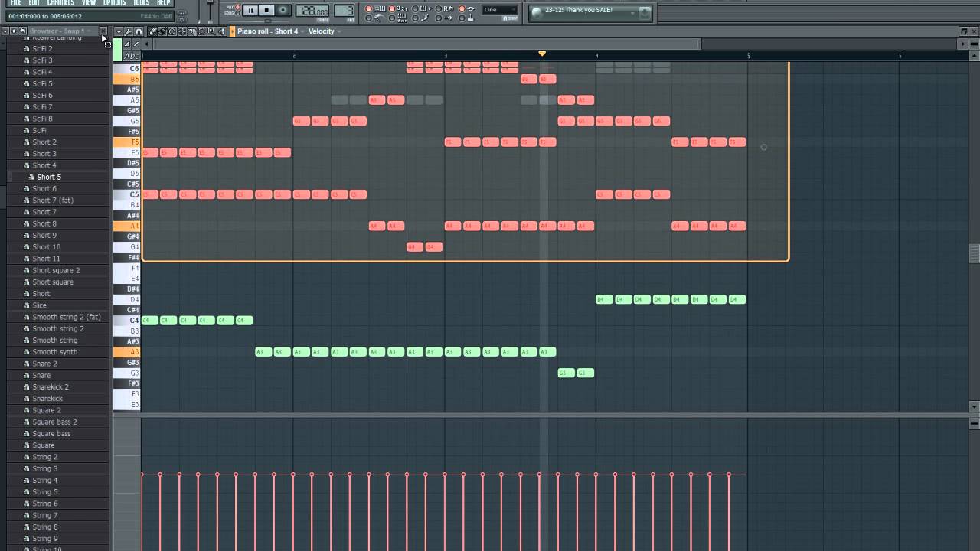
Task: Toggle the typing keyboard to piano option
Action: pyautogui.click(x=374, y=8)
